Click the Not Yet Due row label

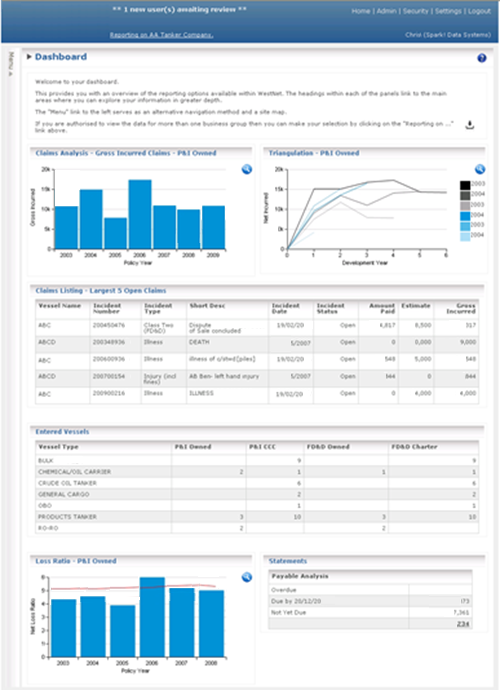click(x=288, y=613)
